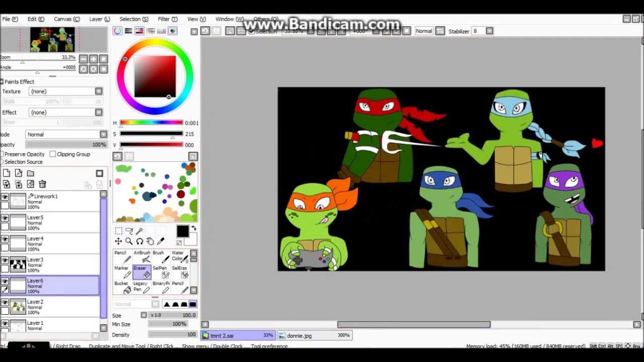Select the Legacy Pen tool
The width and height of the screenshot is (644, 362).
[x=142, y=287]
